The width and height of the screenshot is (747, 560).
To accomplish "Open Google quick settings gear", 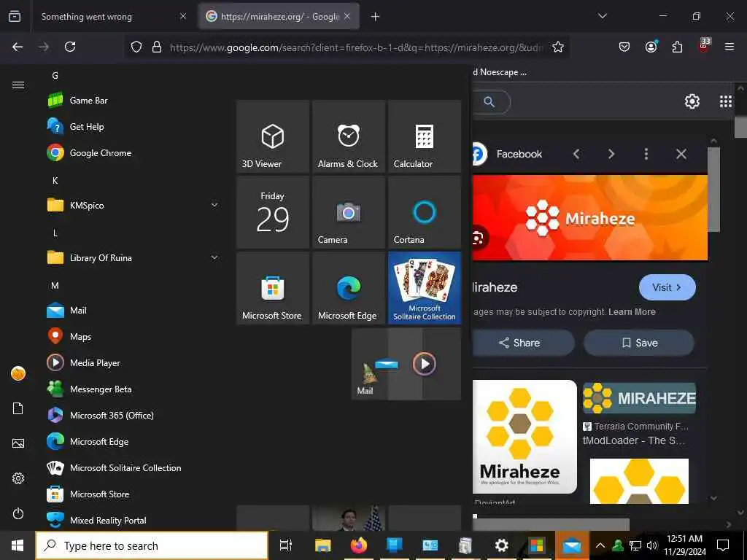I will coord(692,101).
